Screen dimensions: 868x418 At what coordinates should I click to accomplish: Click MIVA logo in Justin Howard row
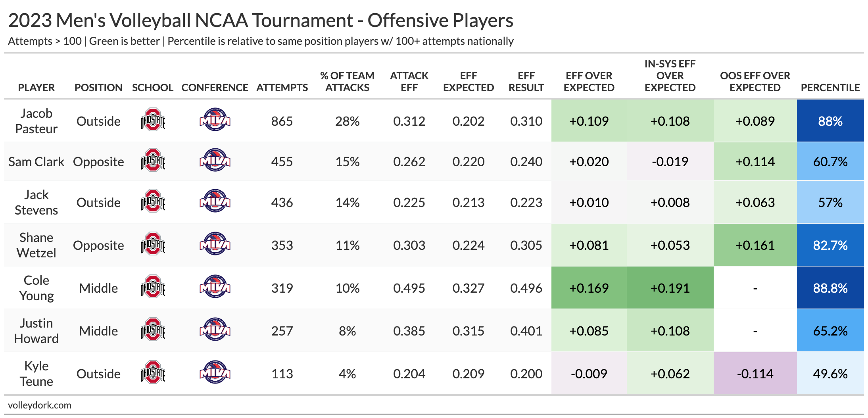pyautogui.click(x=215, y=330)
